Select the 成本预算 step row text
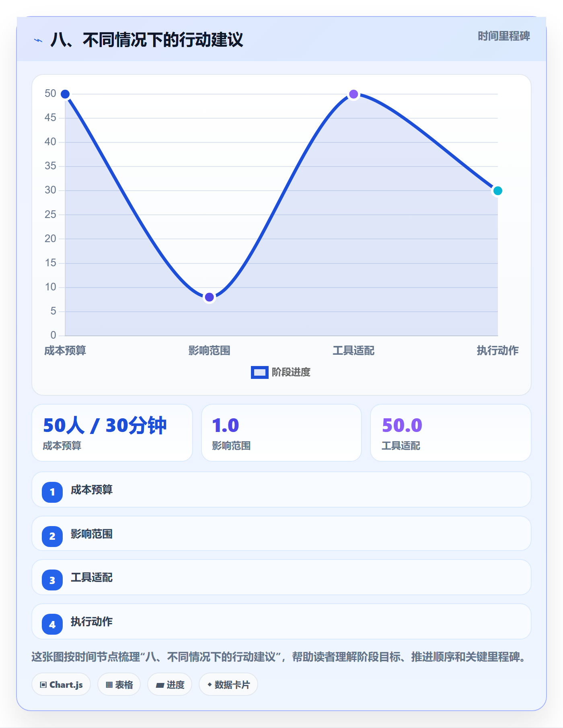The height and width of the screenshot is (728, 563). [x=92, y=490]
